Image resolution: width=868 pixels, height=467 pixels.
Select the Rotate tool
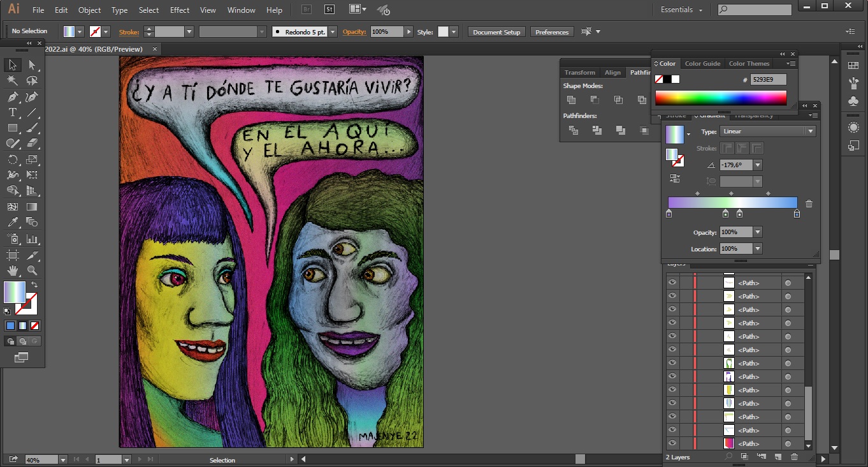[x=13, y=159]
